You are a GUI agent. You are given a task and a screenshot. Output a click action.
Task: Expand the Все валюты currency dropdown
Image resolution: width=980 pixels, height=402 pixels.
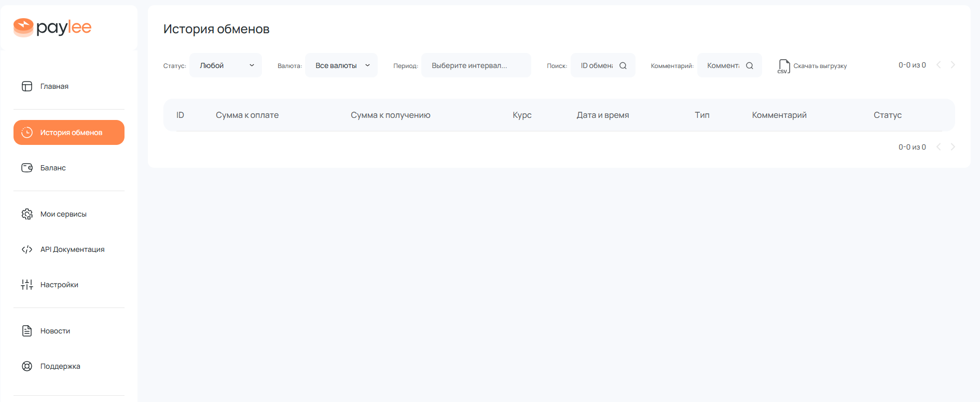(x=341, y=65)
